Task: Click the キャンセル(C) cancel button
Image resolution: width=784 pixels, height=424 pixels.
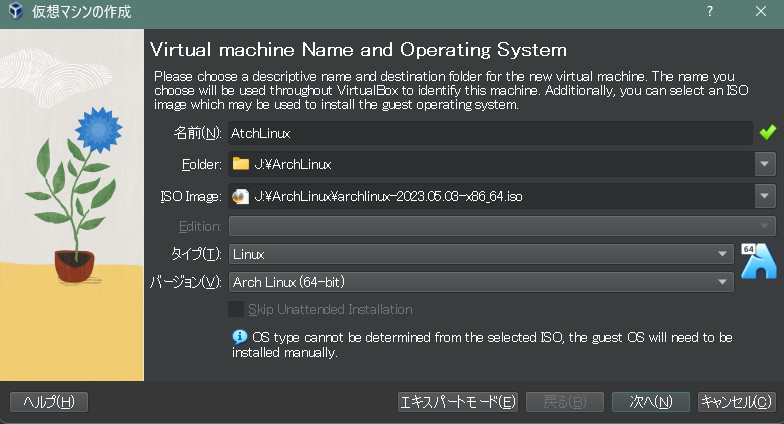Action: (736, 402)
